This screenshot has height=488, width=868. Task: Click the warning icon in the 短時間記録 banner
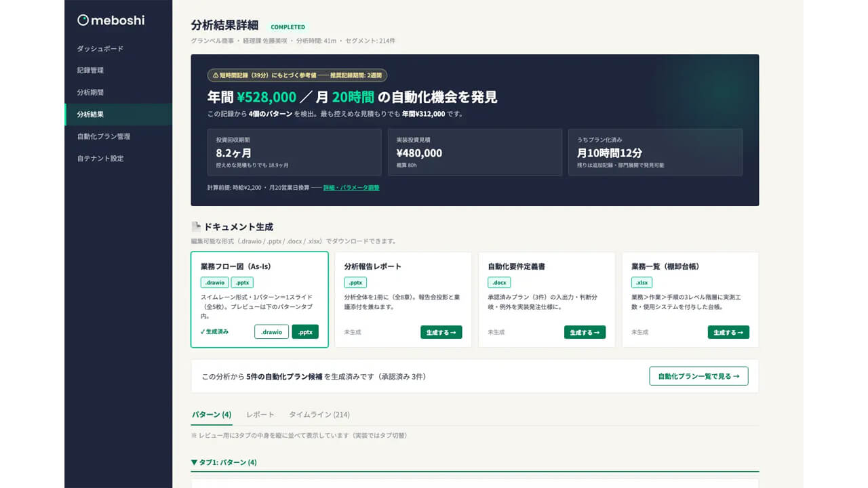coord(216,75)
